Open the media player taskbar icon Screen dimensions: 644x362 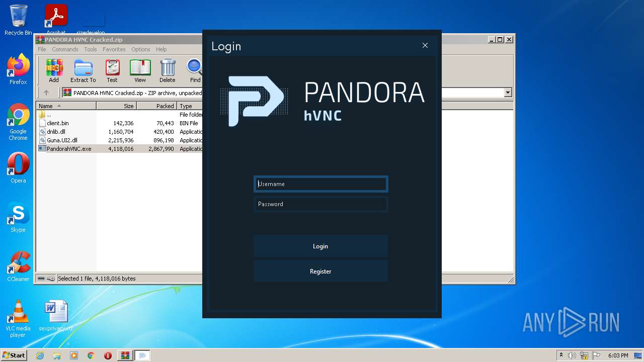point(74,355)
